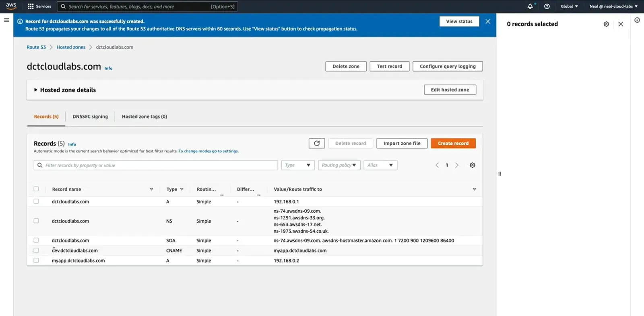Switch to the Records (5) tab
644x316 pixels.
click(x=46, y=117)
